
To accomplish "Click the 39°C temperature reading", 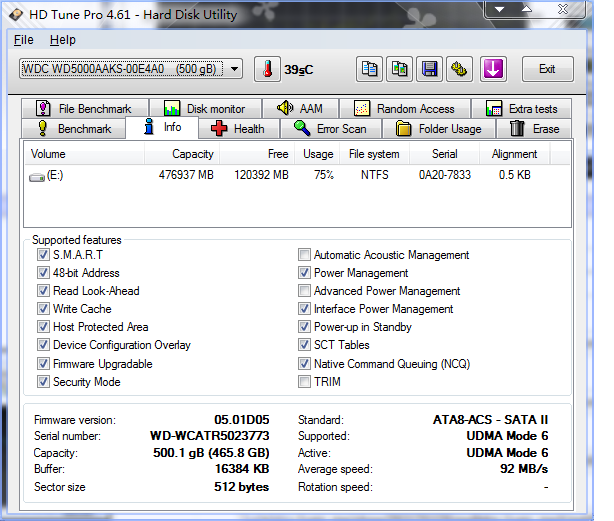I will [299, 70].
